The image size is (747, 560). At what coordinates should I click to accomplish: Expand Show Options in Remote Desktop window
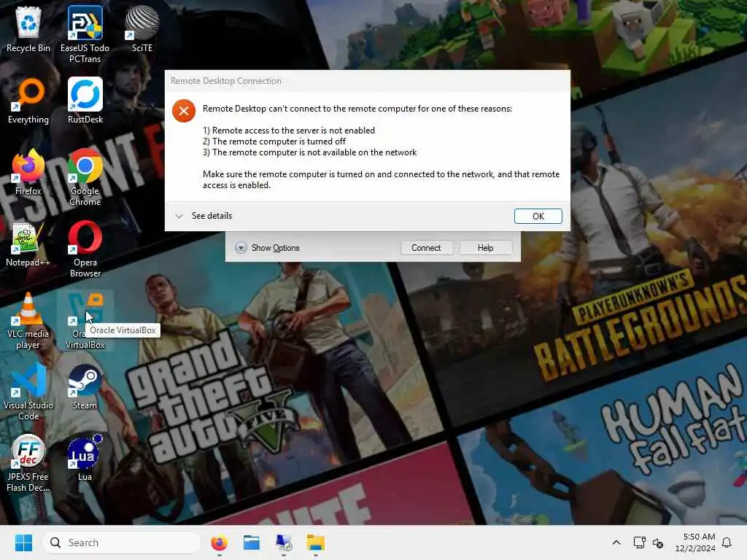coord(267,248)
